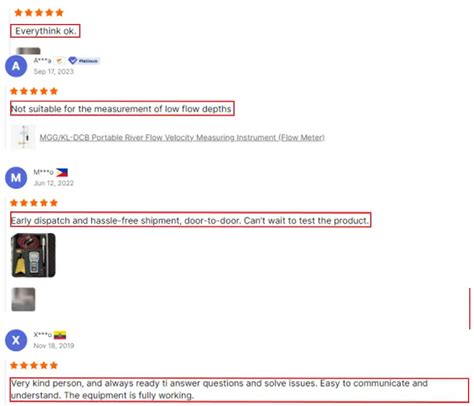Click the 'Very kind person' review text

tap(219, 389)
